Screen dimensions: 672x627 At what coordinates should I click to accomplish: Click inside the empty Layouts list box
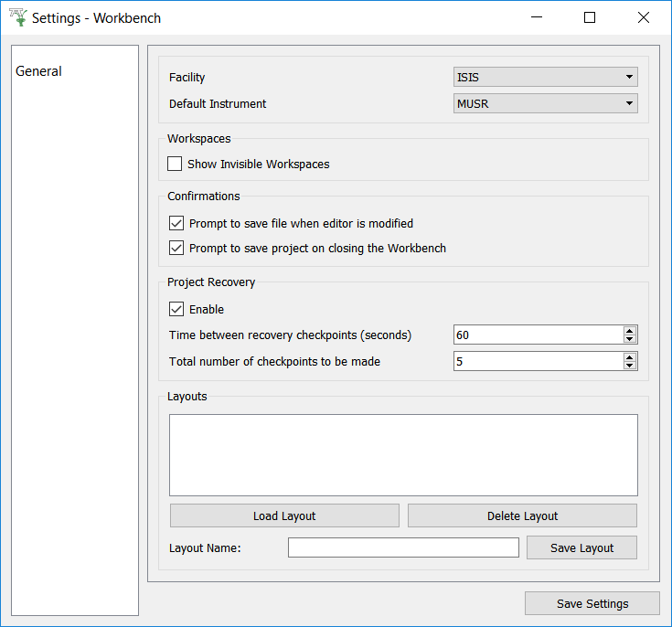pos(403,455)
